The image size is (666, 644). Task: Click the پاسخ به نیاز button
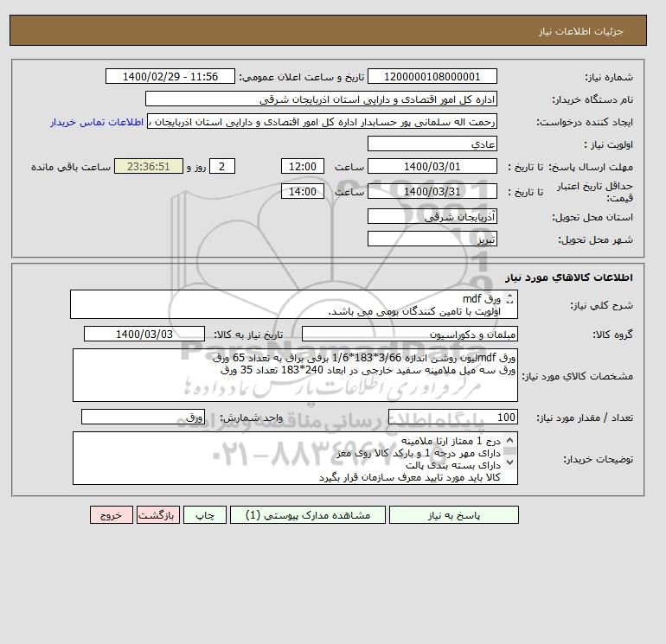tap(453, 515)
